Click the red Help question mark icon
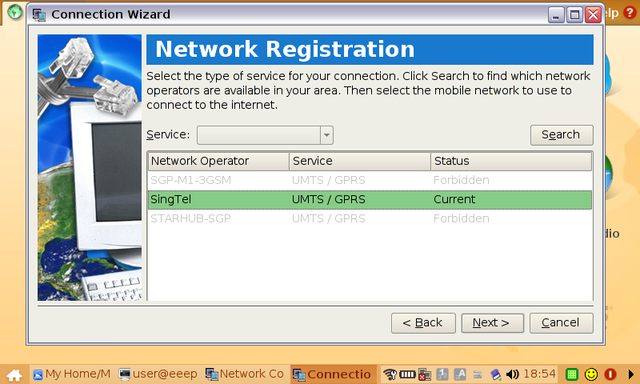The image size is (640, 384). coord(630,13)
